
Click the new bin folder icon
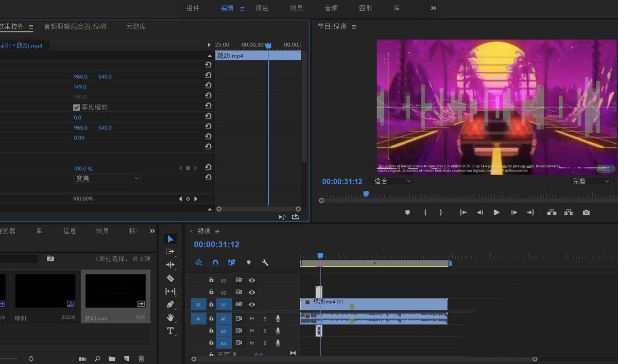pyautogui.click(x=112, y=358)
